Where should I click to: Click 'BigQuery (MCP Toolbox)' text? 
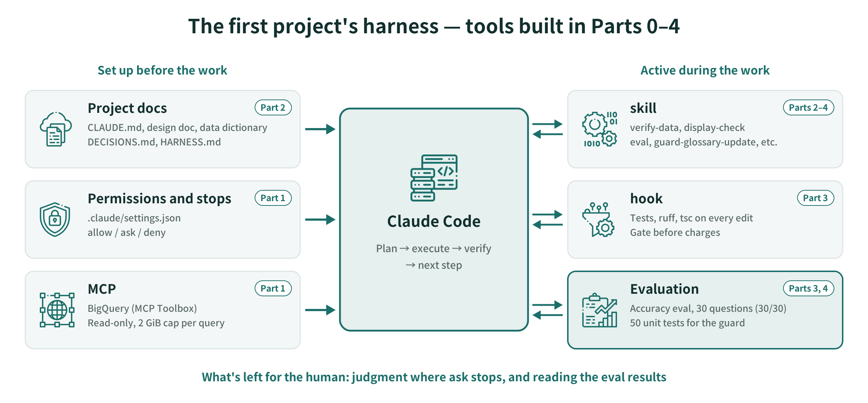click(142, 309)
